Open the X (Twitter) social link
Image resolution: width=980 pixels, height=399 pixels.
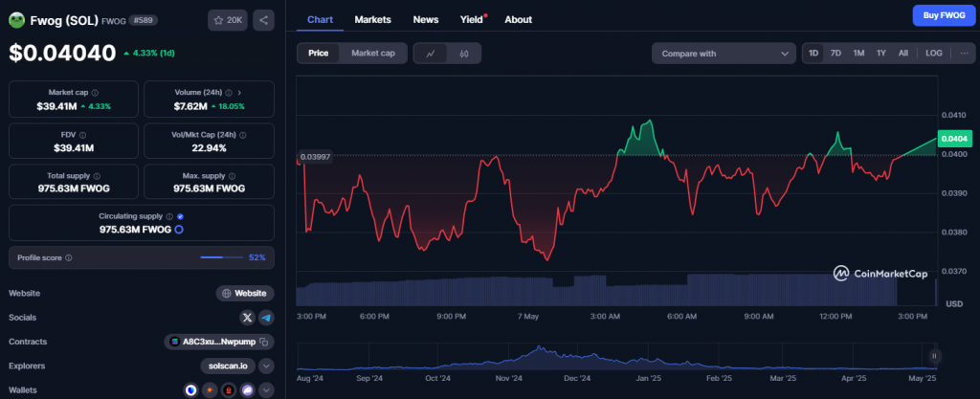[x=248, y=318]
